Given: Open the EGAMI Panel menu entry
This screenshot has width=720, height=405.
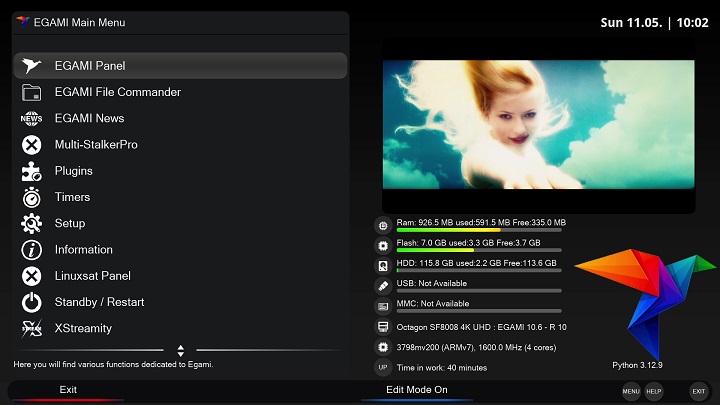Looking at the screenshot, I should [180, 66].
